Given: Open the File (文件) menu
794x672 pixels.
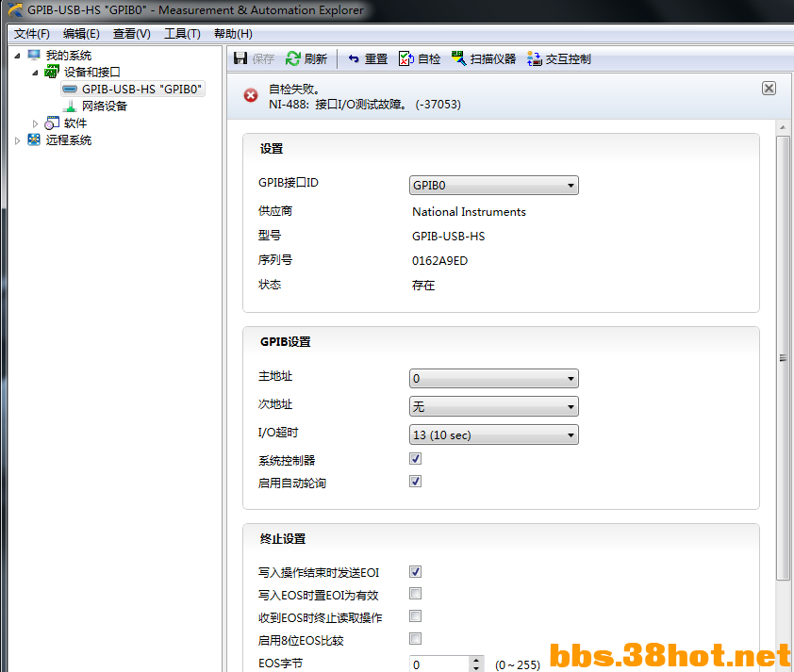Looking at the screenshot, I should click(31, 34).
